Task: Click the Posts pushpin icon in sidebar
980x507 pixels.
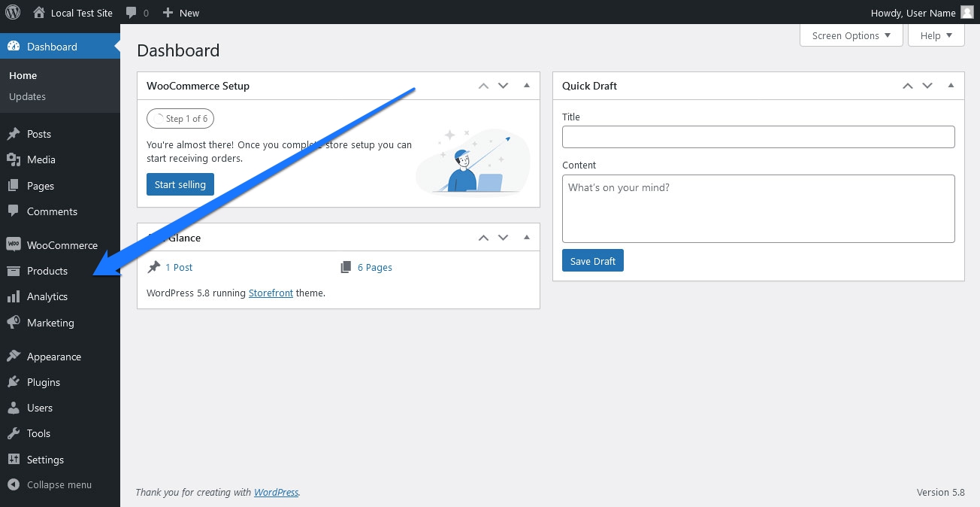Action: tap(14, 134)
